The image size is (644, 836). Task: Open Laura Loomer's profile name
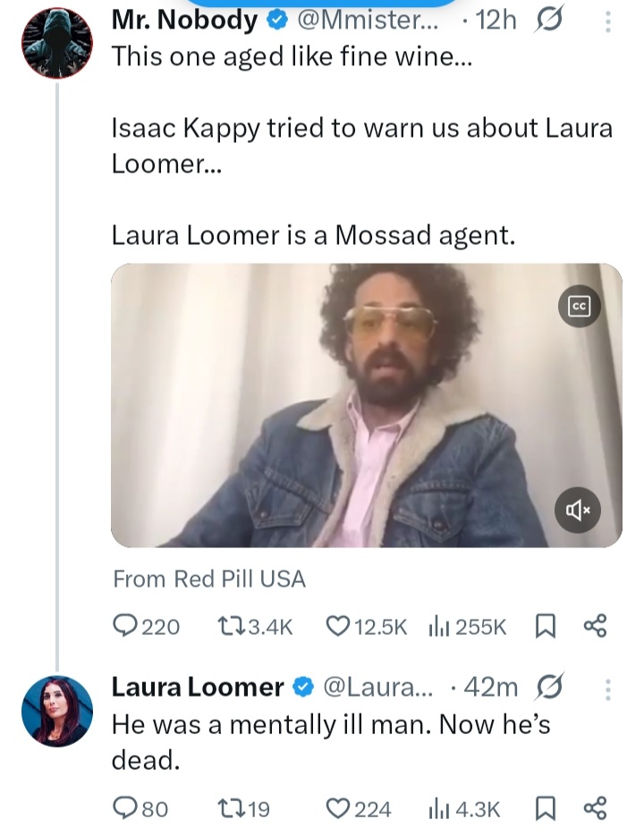pyautogui.click(x=197, y=687)
